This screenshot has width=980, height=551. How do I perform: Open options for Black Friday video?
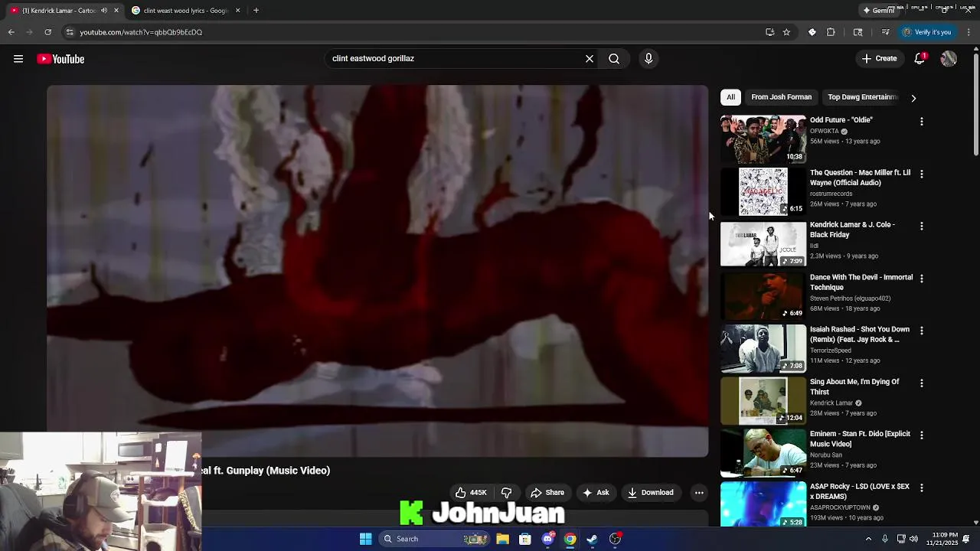922,226
